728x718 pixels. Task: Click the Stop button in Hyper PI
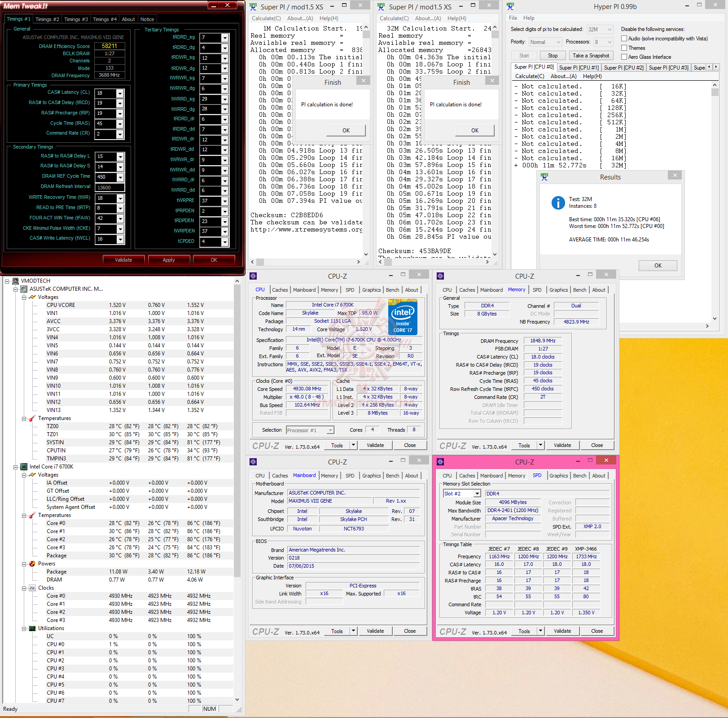(553, 56)
